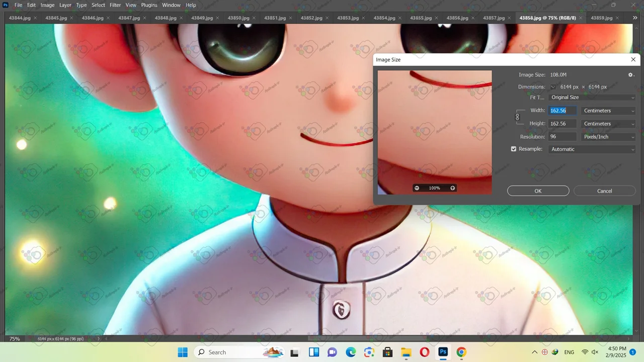Switch to the 43850.jpg document tab

(x=238, y=18)
